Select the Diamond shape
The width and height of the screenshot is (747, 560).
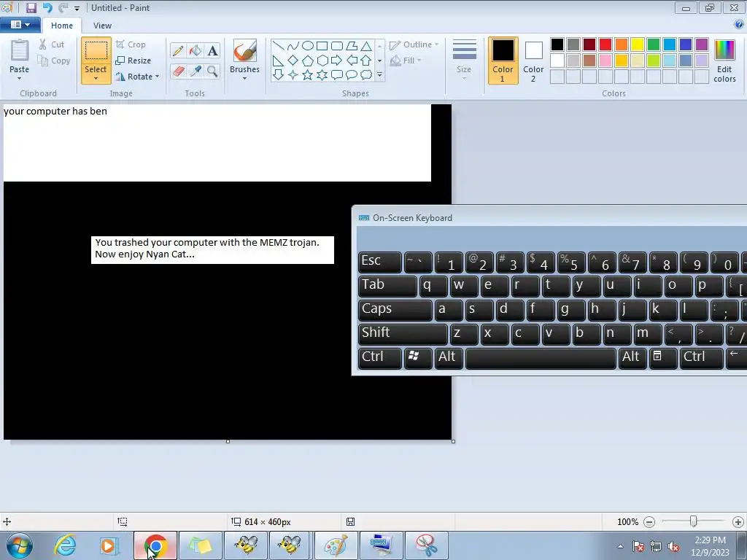point(293,61)
